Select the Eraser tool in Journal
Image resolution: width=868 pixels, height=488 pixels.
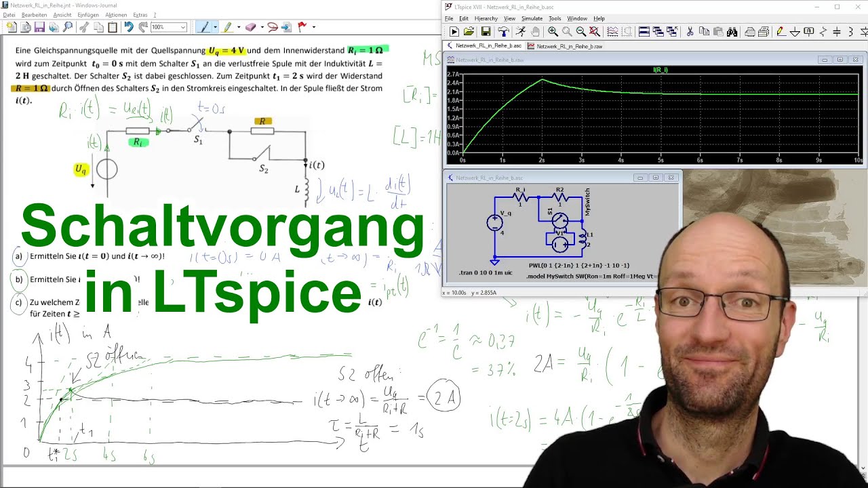(250, 27)
